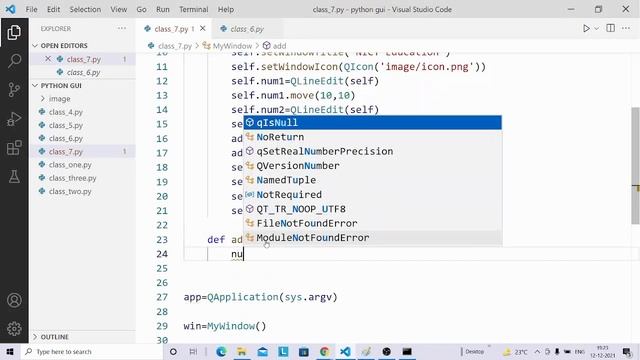
Task: Open the Windows Start menu
Action: pos(10,351)
